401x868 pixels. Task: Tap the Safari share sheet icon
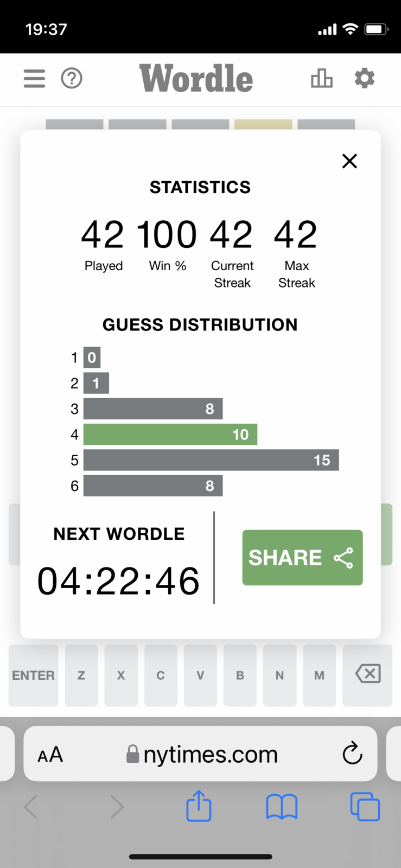[199, 806]
